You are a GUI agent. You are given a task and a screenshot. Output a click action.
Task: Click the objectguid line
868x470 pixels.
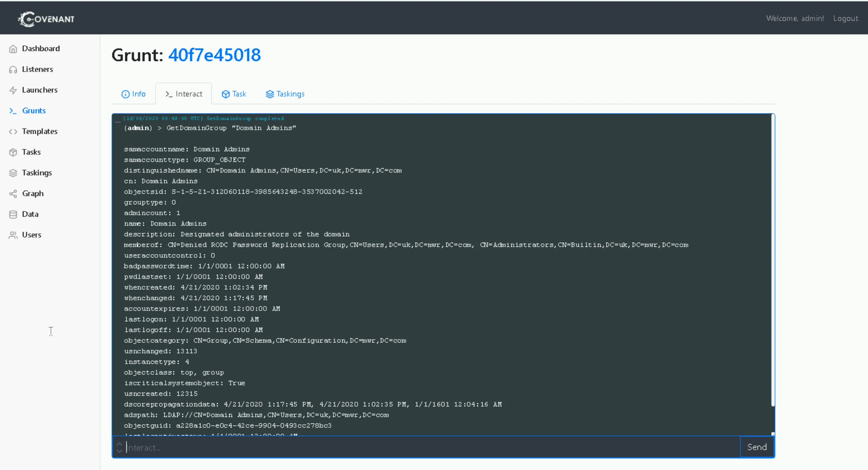tap(228, 426)
